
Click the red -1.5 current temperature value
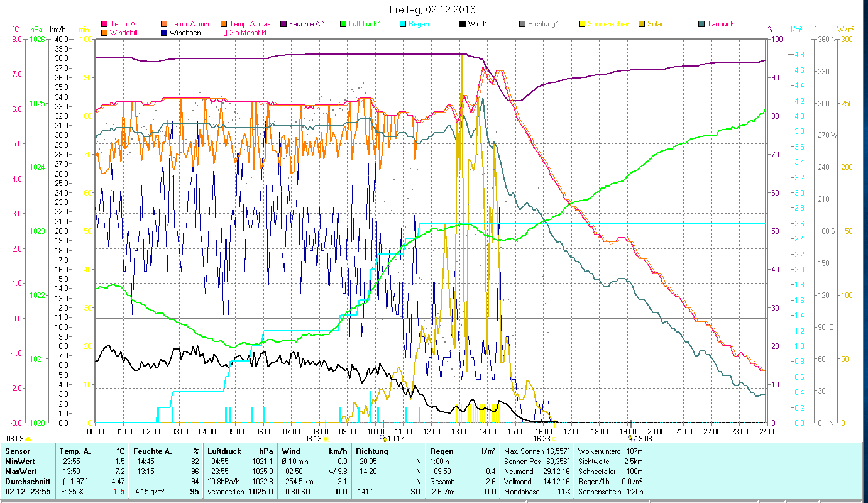tap(117, 491)
